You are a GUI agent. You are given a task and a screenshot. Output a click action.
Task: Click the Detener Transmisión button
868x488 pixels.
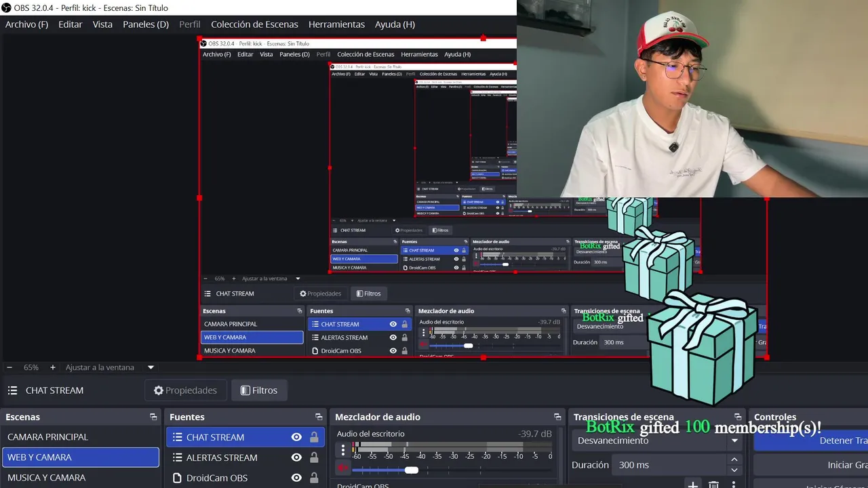click(811, 441)
